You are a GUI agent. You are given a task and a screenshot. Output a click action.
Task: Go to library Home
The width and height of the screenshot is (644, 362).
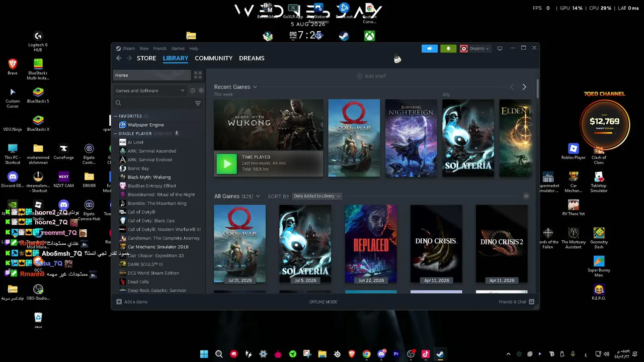coord(152,75)
